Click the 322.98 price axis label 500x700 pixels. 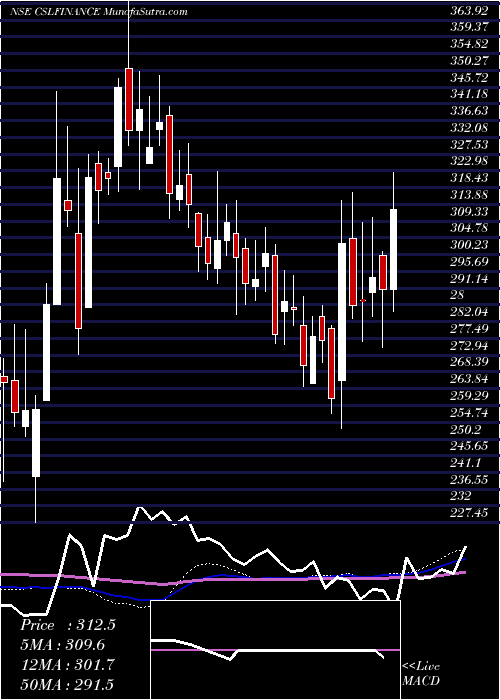coord(468,161)
